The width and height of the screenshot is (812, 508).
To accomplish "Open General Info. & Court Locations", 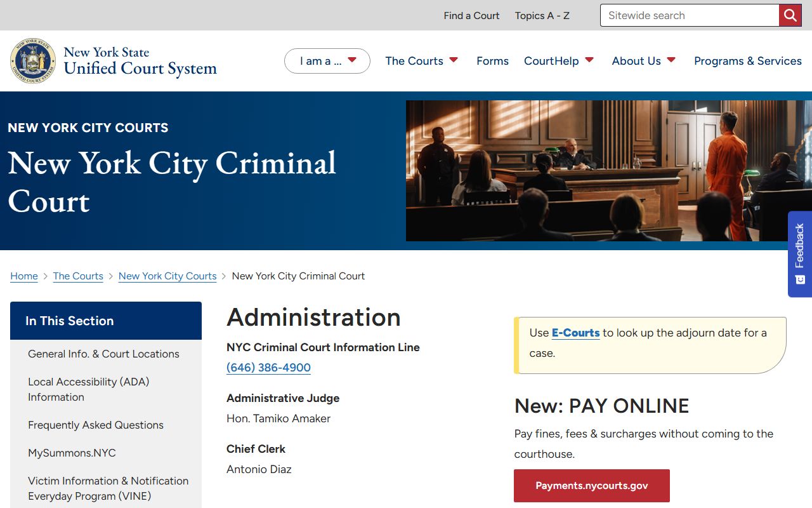I will point(103,354).
